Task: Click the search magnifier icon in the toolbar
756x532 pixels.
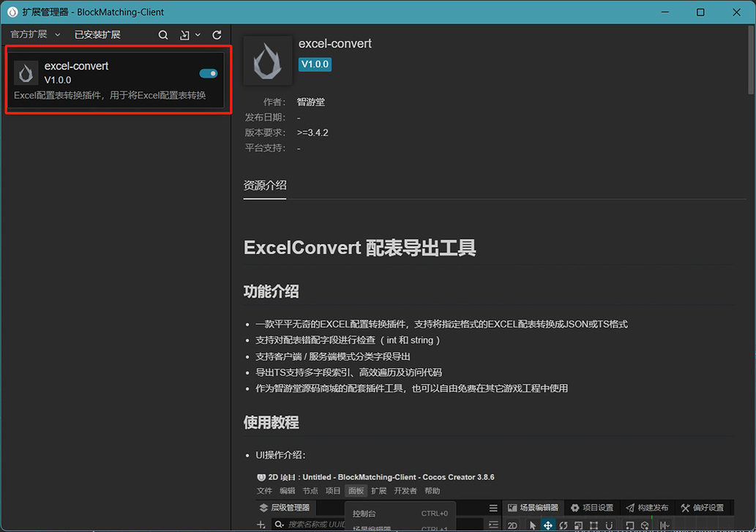Action: point(162,34)
